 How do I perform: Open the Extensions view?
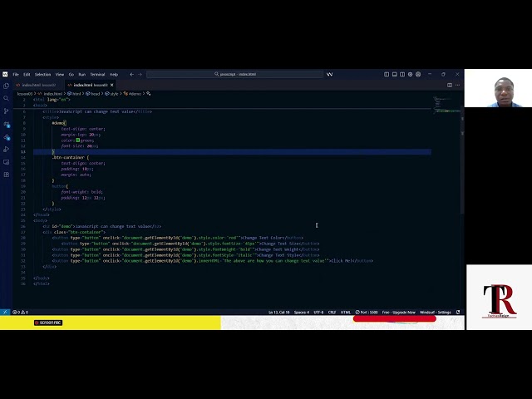[6, 175]
